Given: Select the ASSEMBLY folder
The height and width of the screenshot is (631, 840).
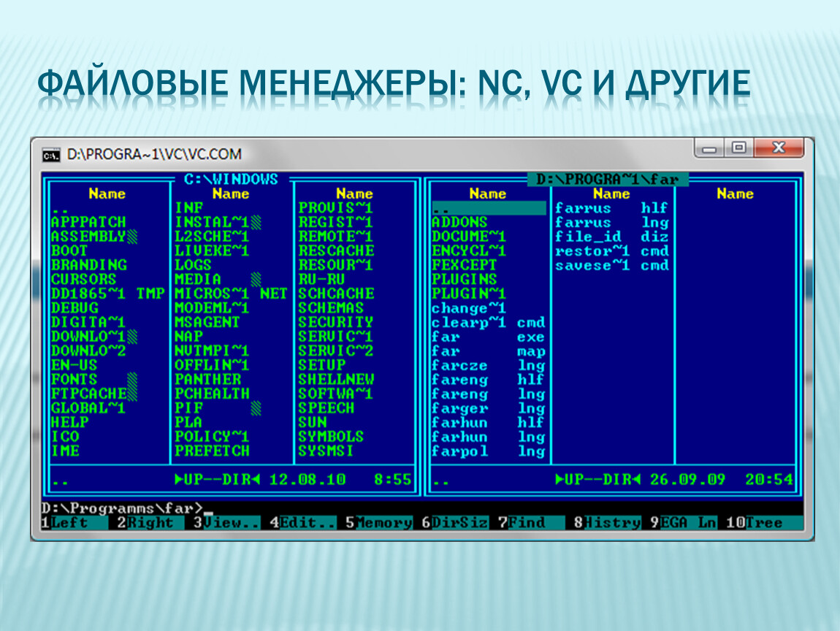Looking at the screenshot, I should (x=88, y=237).
